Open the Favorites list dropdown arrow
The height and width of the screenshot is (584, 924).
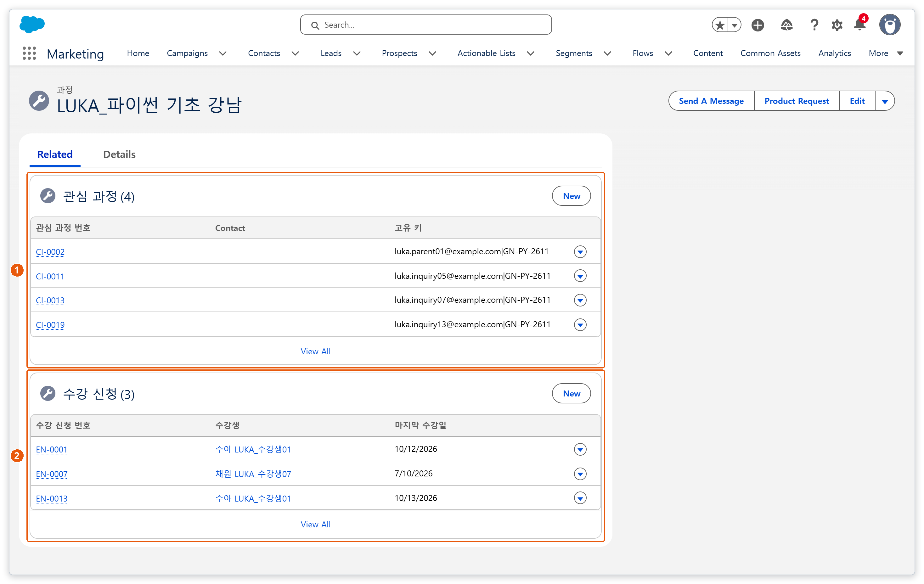coord(734,25)
